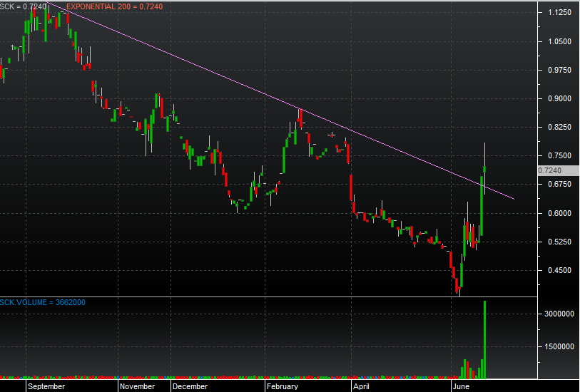This screenshot has height=392, width=580.
Task: Select the November time axis label
Action: coord(137,386)
